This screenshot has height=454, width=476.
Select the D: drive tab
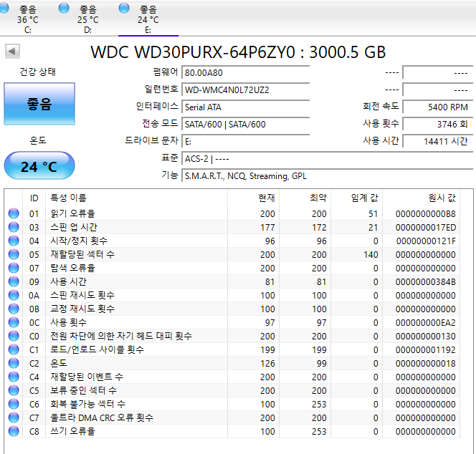pyautogui.click(x=87, y=19)
